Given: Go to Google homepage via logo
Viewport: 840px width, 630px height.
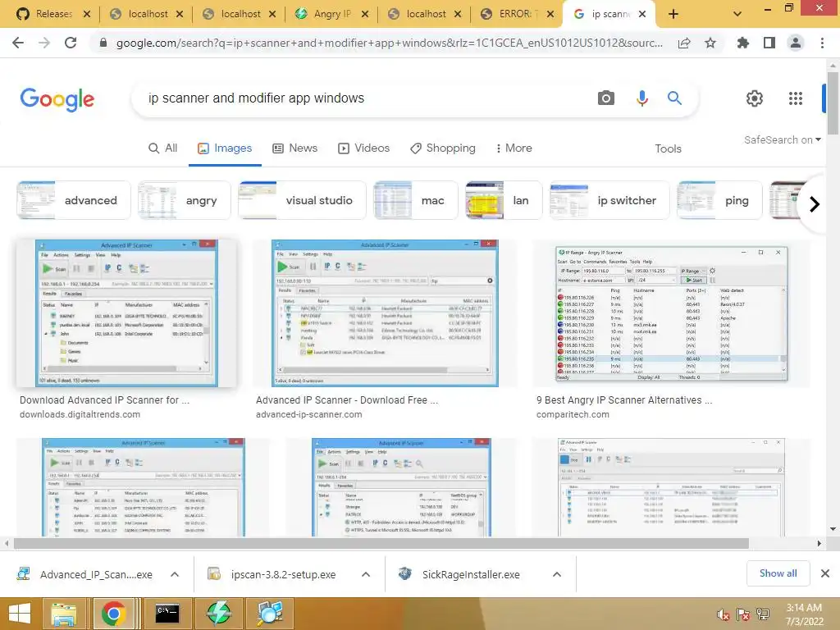Looking at the screenshot, I should 57,99.
